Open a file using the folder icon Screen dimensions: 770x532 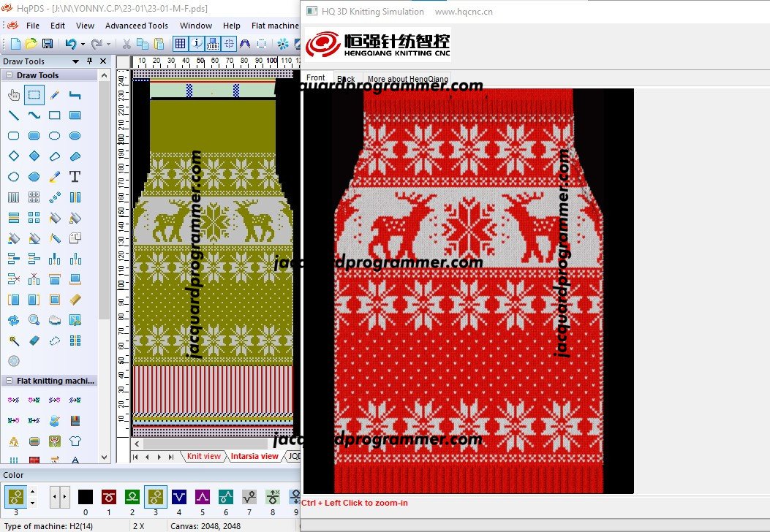coord(31,44)
